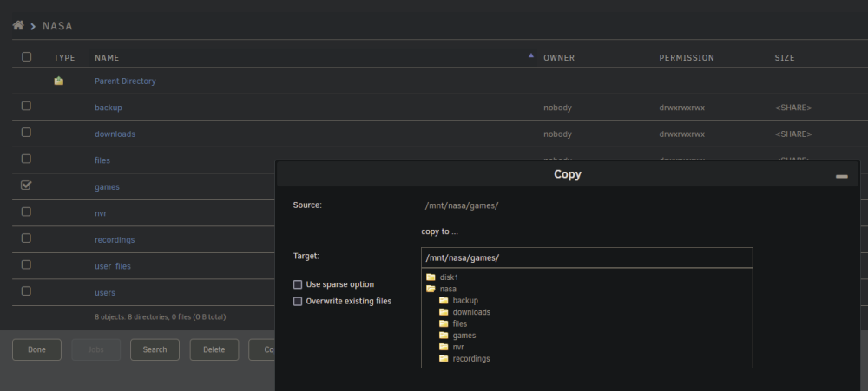
Task: Click the 8 objects summary text
Action: pyautogui.click(x=160, y=317)
